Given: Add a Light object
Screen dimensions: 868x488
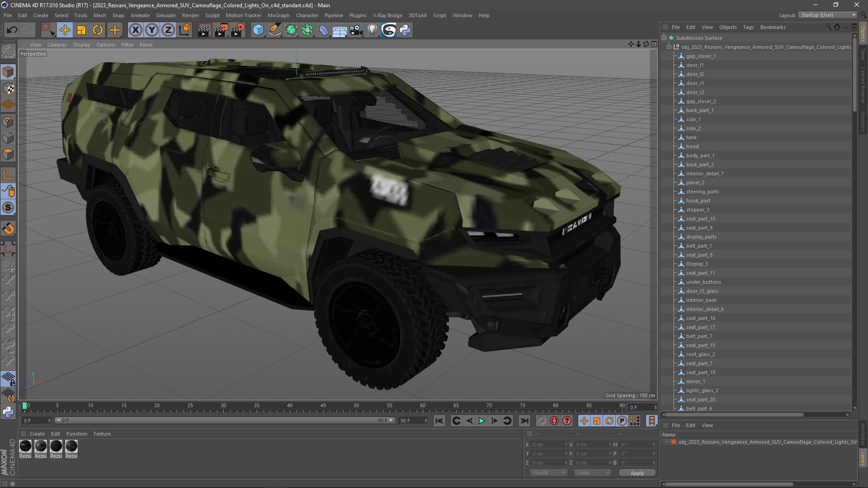Looking at the screenshot, I should [373, 30].
